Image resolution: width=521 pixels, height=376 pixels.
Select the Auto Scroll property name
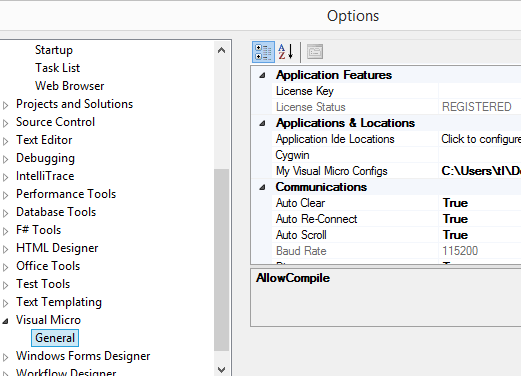(301, 235)
